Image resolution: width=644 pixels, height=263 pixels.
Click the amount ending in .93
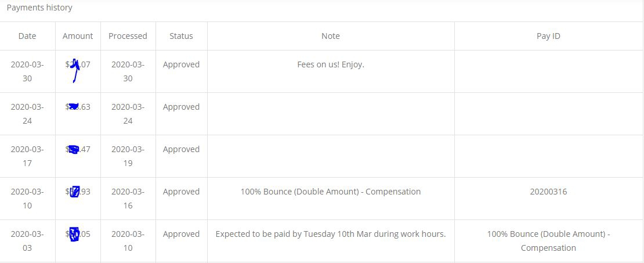[x=78, y=192]
